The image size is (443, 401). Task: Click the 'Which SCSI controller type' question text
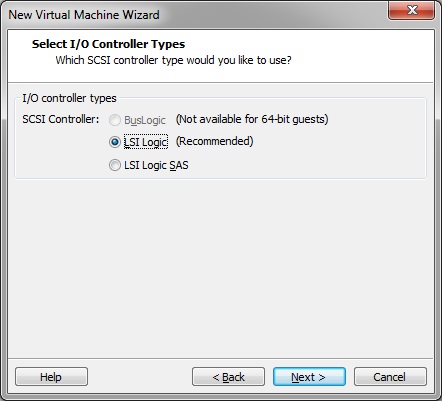tap(173, 60)
